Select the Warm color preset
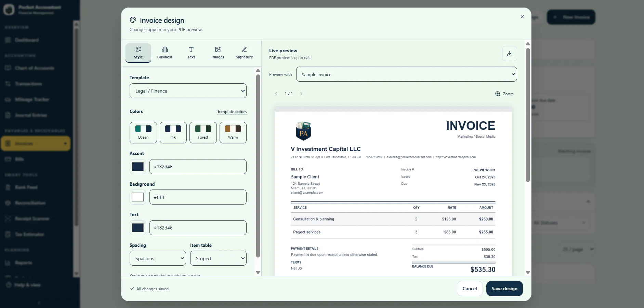 click(x=233, y=132)
